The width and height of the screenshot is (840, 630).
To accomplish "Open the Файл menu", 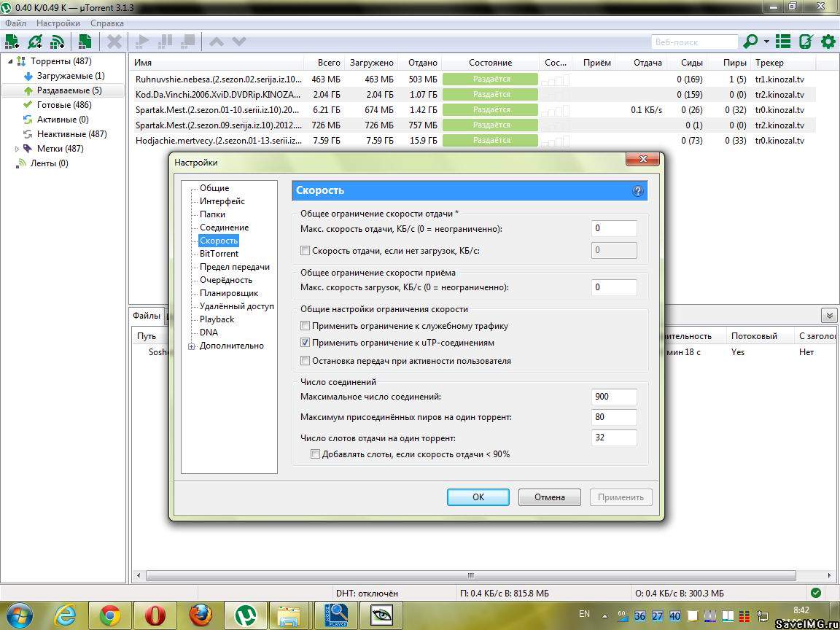I will (15, 23).
